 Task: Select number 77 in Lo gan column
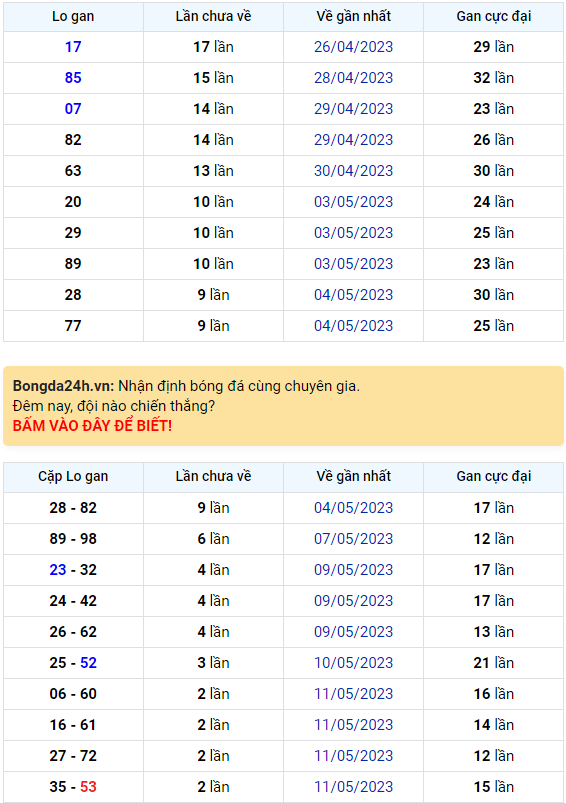pyautogui.click(x=73, y=326)
